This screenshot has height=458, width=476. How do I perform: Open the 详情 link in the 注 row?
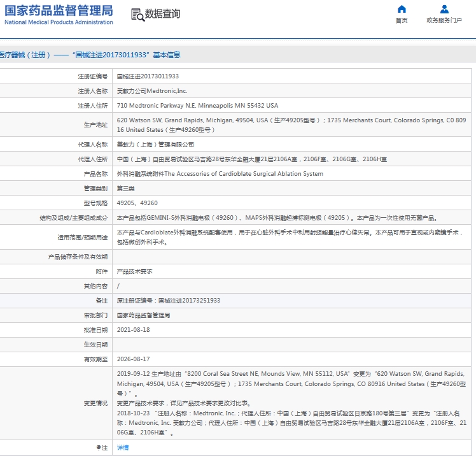(x=123, y=448)
